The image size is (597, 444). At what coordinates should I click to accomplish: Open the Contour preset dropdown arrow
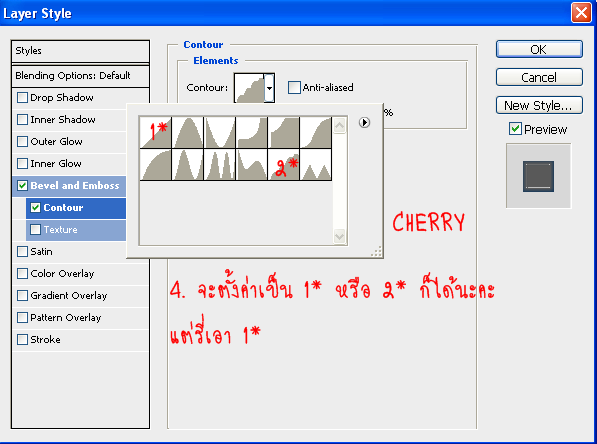(269, 88)
